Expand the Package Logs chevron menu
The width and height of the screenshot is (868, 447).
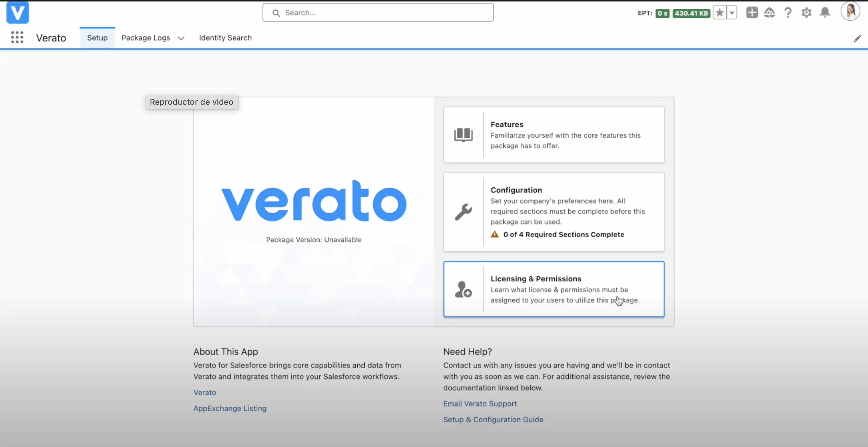point(181,38)
